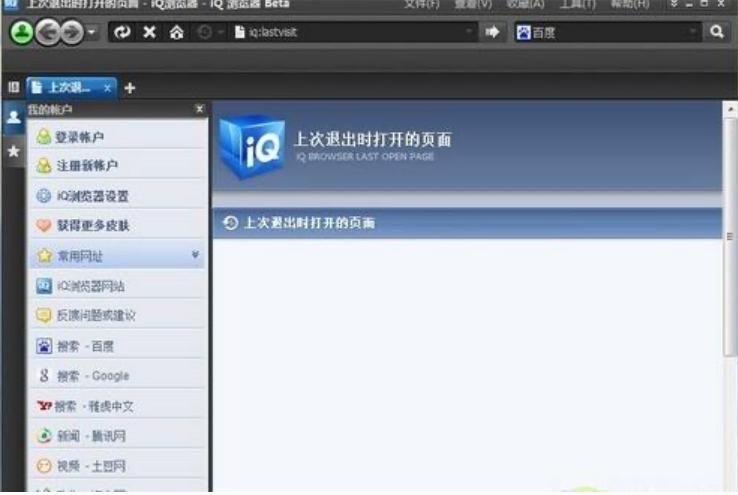Click the Tencent news icon in list
This screenshot has width=738, height=495.
click(x=44, y=436)
